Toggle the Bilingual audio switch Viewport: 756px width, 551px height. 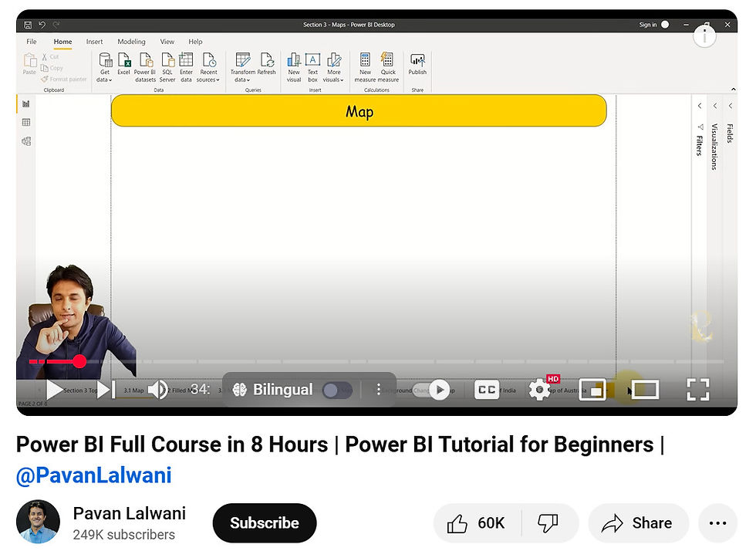337,390
